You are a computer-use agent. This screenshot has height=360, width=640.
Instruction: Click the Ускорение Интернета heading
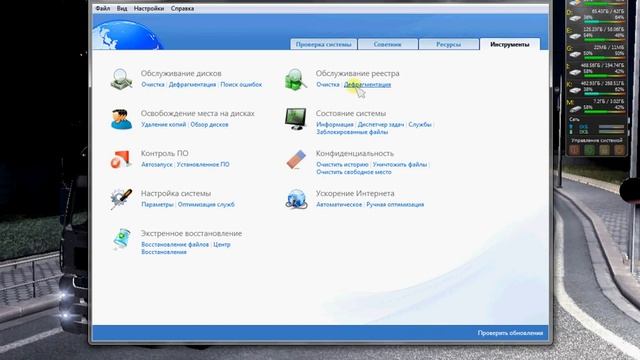[355, 193]
